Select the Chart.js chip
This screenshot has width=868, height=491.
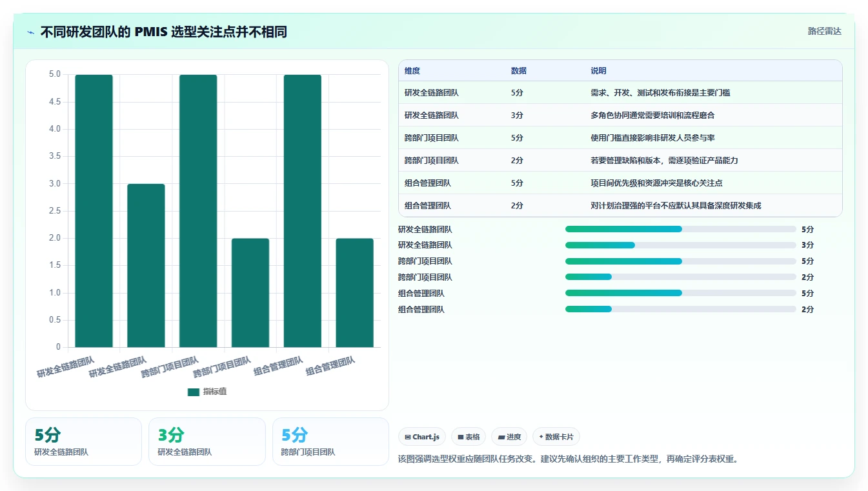point(422,437)
